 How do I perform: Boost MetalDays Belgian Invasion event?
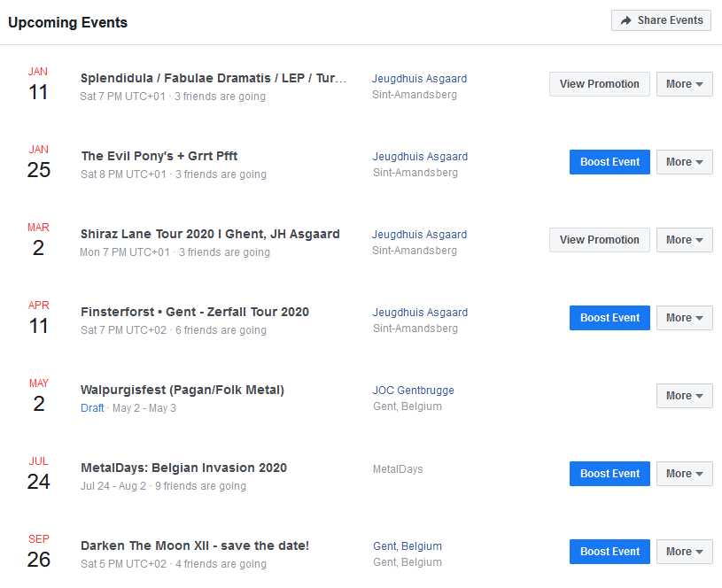[609, 474]
